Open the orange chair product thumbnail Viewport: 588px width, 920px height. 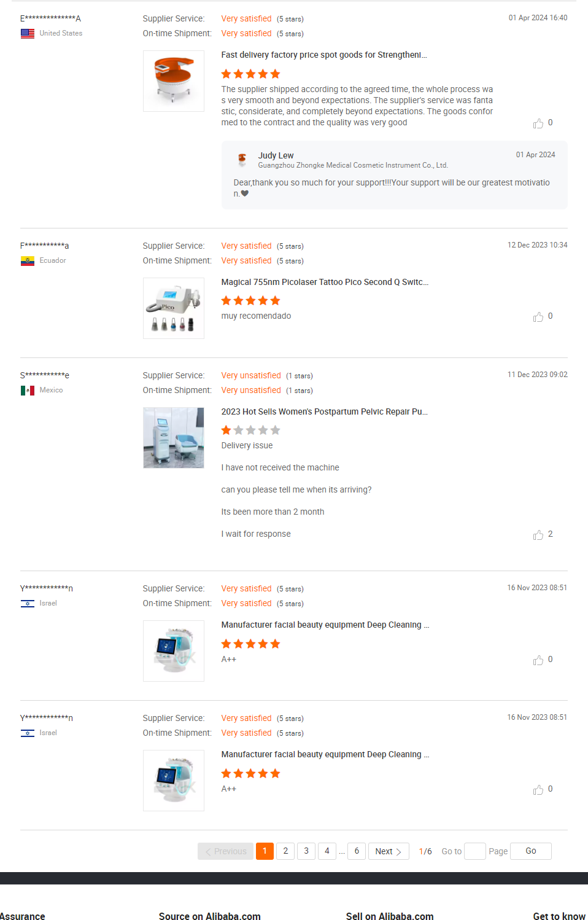point(174,81)
